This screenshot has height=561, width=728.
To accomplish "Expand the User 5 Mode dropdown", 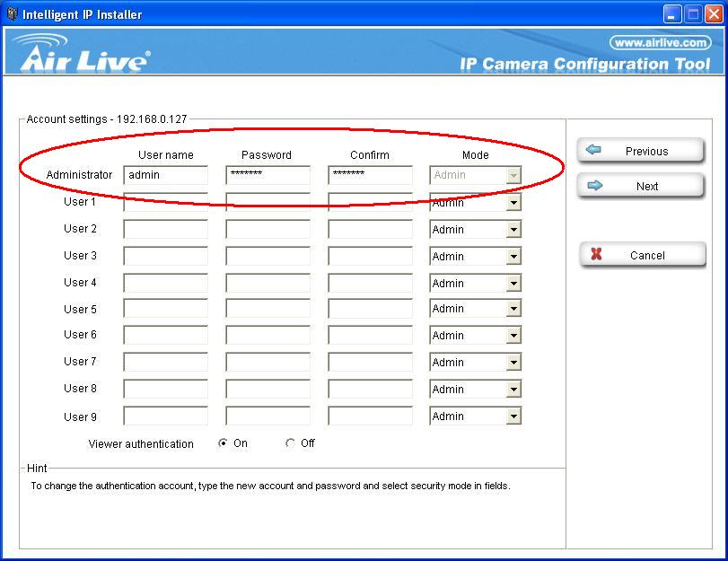I will click(513, 309).
